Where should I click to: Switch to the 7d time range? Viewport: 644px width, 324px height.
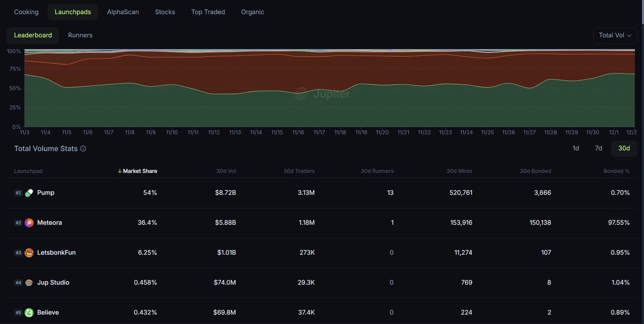[x=598, y=148]
